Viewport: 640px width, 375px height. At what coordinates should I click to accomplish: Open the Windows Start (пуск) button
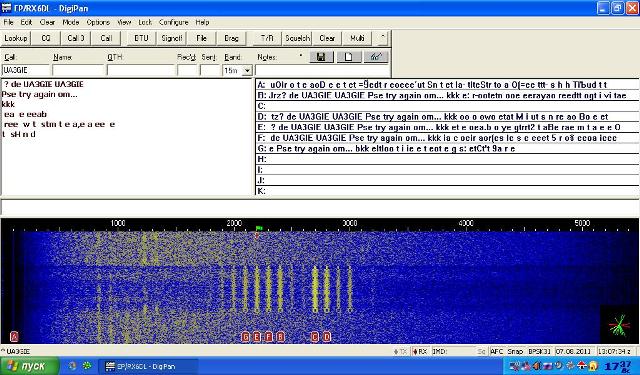point(29,366)
